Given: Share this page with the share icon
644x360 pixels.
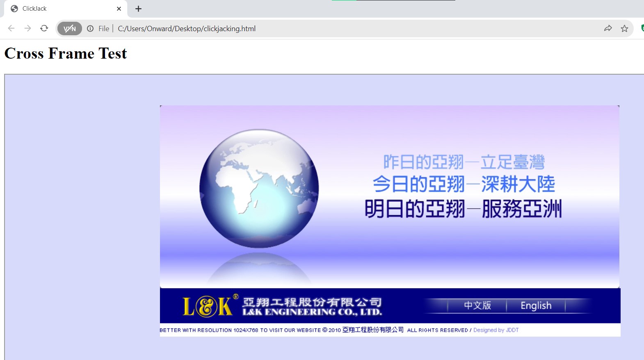Looking at the screenshot, I should (608, 28).
